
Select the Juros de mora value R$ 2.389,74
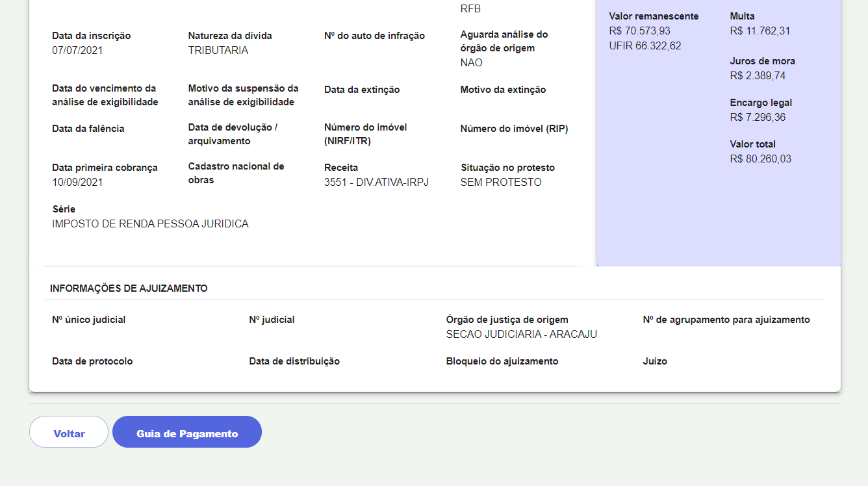coord(758,76)
